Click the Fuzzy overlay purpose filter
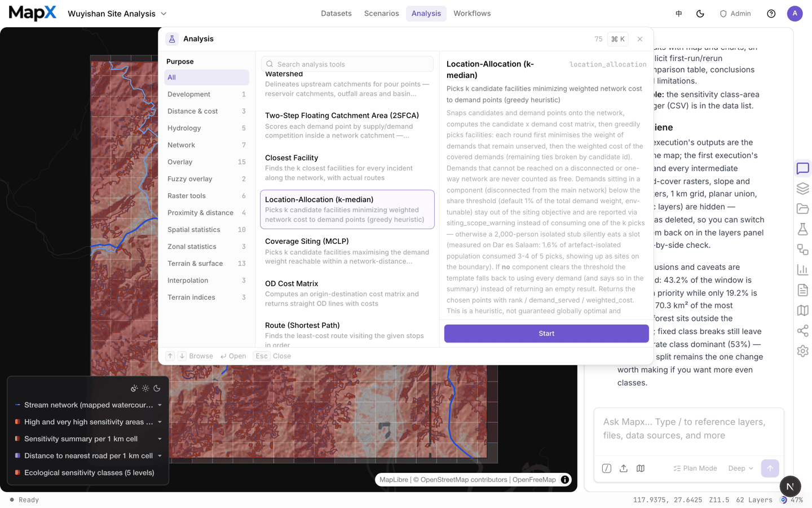 206,179
